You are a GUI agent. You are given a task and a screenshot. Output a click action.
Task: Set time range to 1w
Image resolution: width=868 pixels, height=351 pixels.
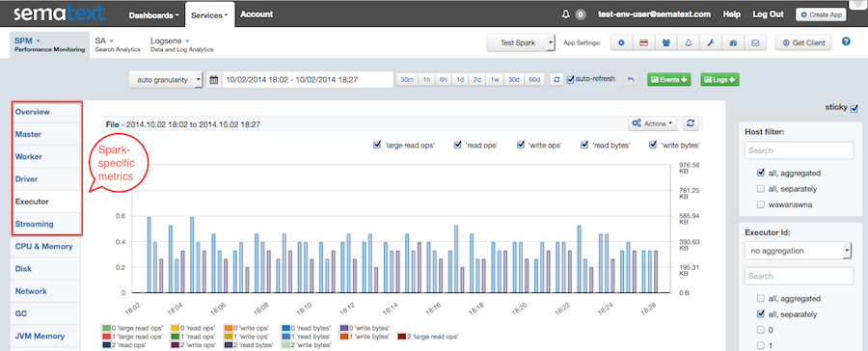pos(495,80)
